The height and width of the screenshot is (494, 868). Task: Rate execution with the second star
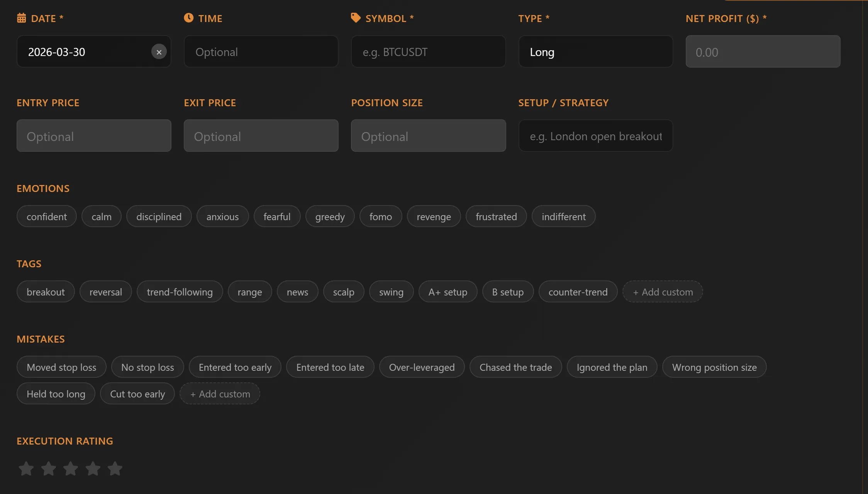click(x=49, y=469)
